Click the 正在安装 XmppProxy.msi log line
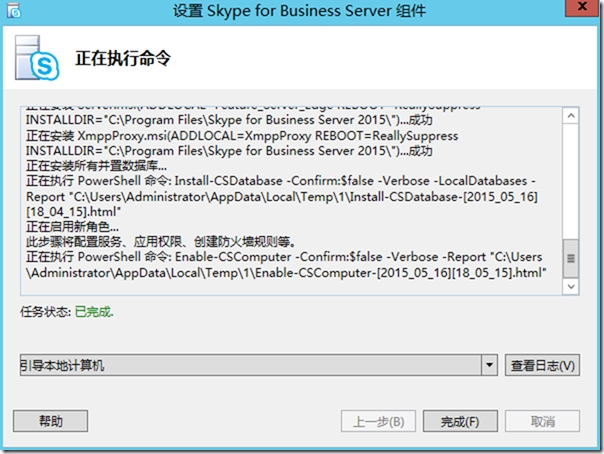The height and width of the screenshot is (454, 604). point(242,136)
